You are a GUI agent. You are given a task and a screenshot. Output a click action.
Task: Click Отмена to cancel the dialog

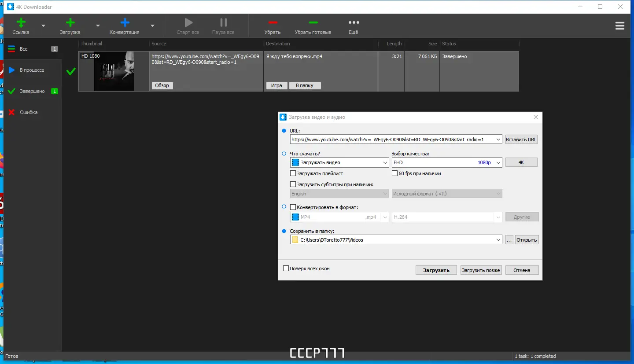[x=522, y=270]
